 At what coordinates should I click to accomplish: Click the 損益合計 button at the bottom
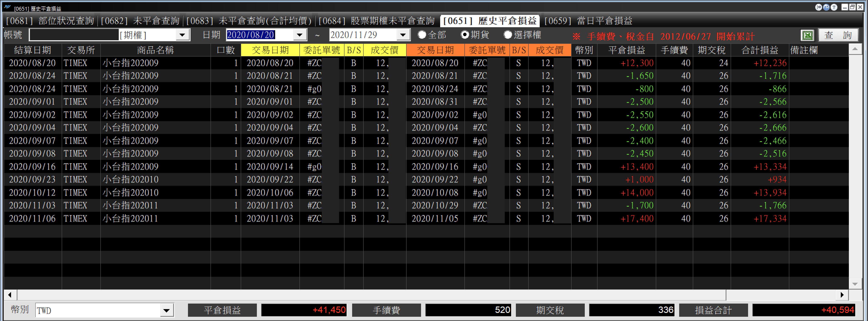pyautogui.click(x=713, y=310)
